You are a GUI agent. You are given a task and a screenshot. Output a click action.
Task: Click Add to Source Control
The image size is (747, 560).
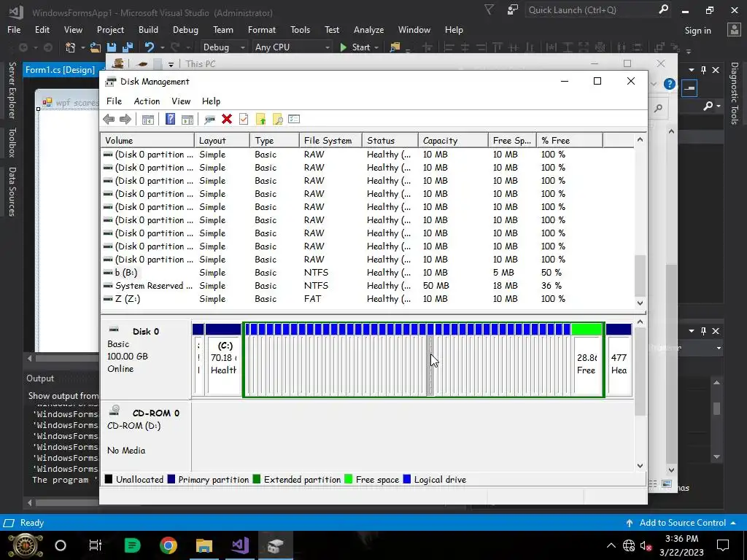[x=682, y=522]
